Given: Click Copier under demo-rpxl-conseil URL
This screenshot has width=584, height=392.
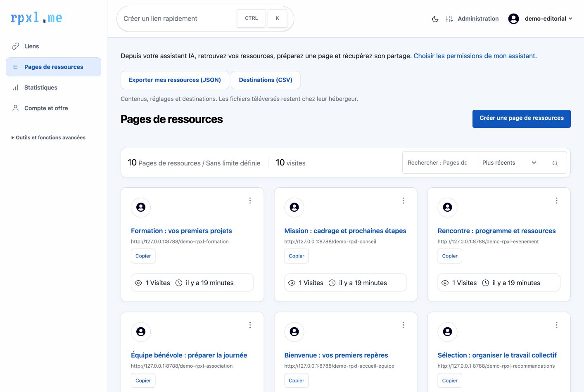Looking at the screenshot, I should click(x=297, y=256).
